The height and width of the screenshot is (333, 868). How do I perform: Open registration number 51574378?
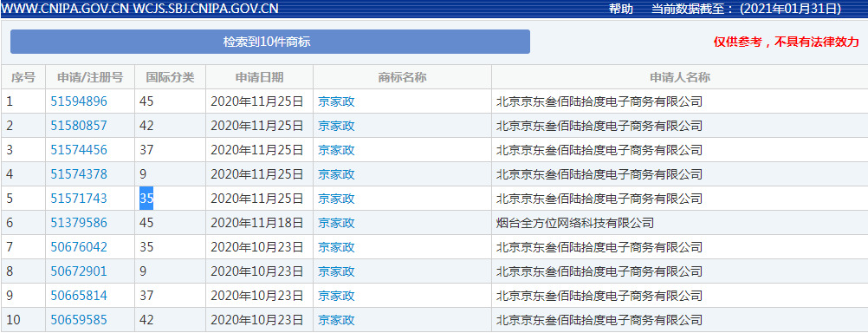pos(79,174)
